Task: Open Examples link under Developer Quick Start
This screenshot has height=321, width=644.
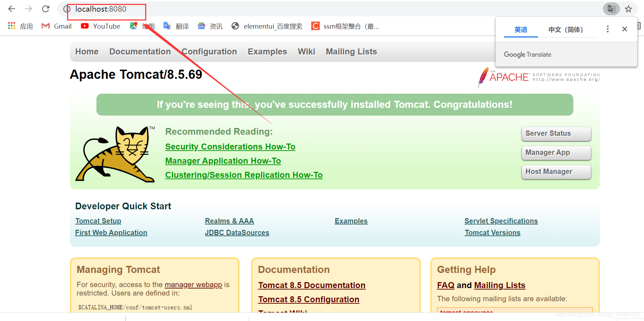Action: point(351,221)
